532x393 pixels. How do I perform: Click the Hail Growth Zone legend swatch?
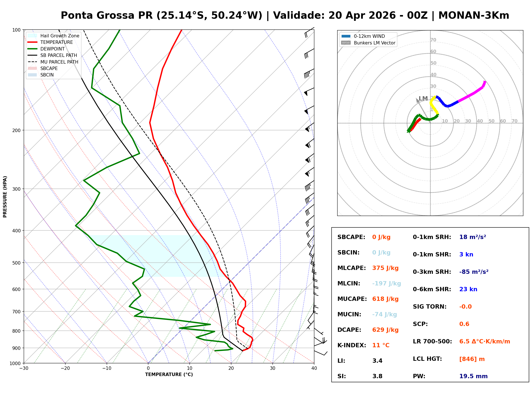point(32,36)
